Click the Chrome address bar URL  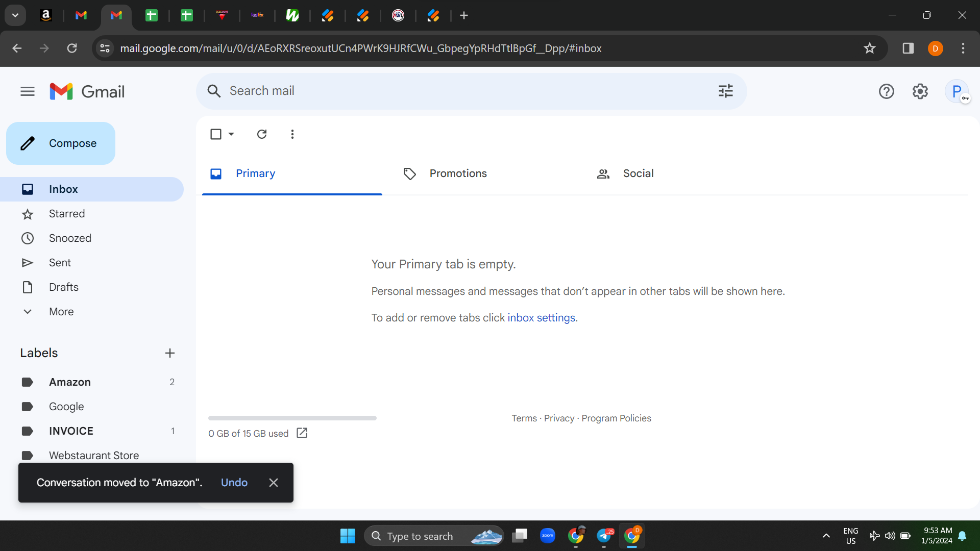[x=360, y=48]
